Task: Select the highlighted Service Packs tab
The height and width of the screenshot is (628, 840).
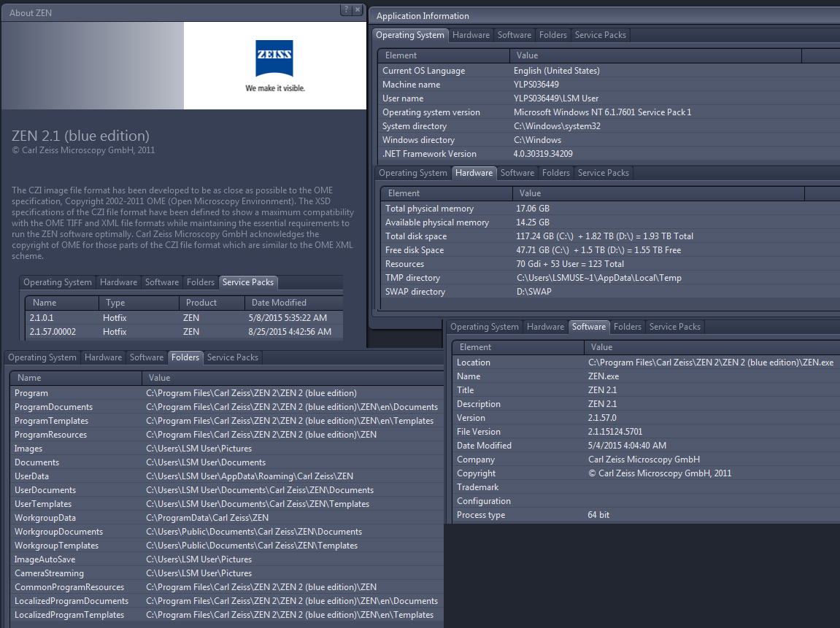Action: (x=248, y=282)
